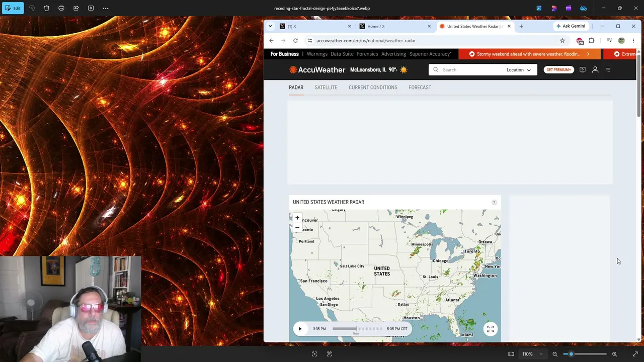Adjust the Photos zoom slider
644x362 pixels.
click(585, 354)
